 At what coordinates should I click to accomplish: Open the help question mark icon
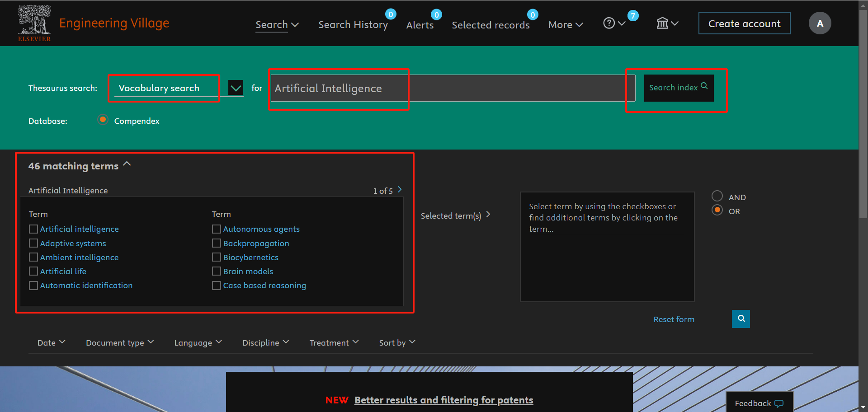point(609,23)
